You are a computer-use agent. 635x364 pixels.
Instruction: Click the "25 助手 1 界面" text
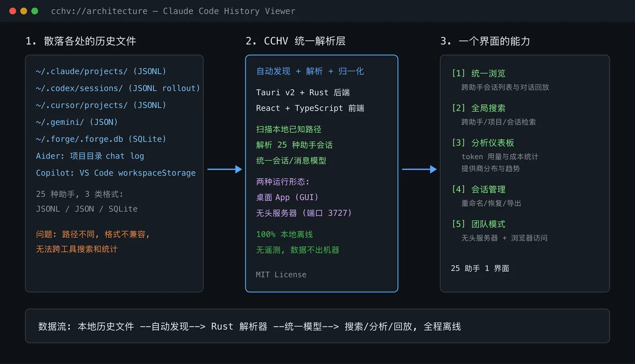[x=480, y=268]
